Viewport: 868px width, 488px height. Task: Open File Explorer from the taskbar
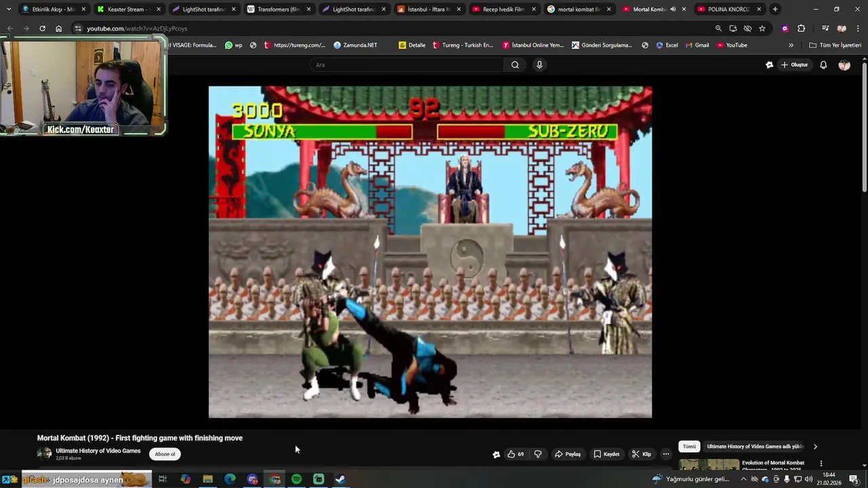(x=208, y=479)
